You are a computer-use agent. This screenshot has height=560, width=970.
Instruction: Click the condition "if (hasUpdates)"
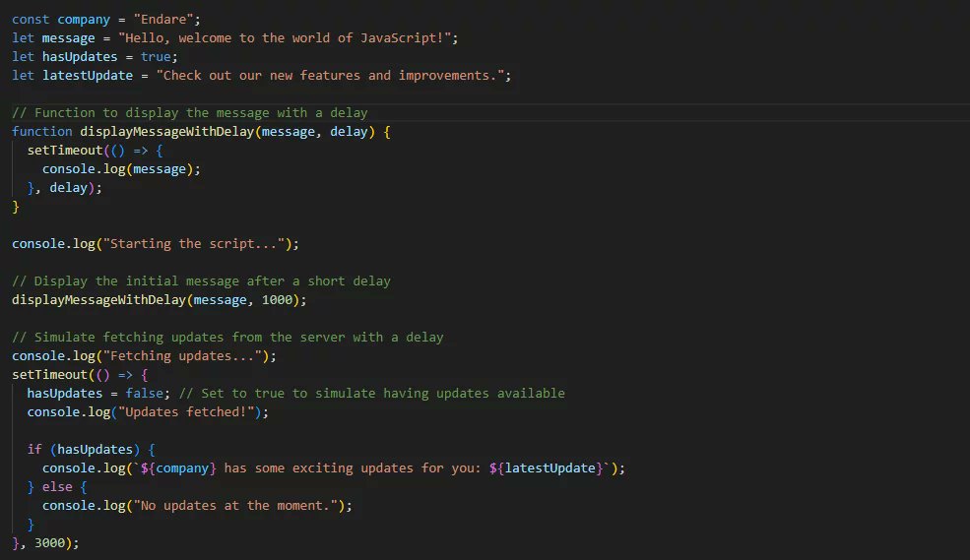pyautogui.click(x=84, y=450)
